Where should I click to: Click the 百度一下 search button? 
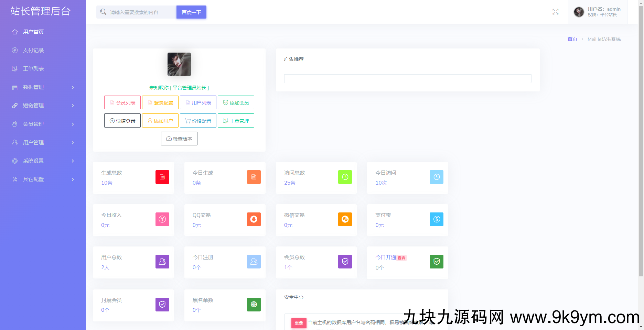pos(191,12)
